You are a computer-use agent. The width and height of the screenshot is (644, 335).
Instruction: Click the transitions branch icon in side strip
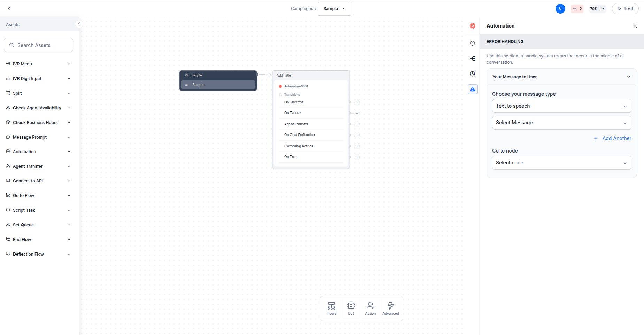(472, 59)
